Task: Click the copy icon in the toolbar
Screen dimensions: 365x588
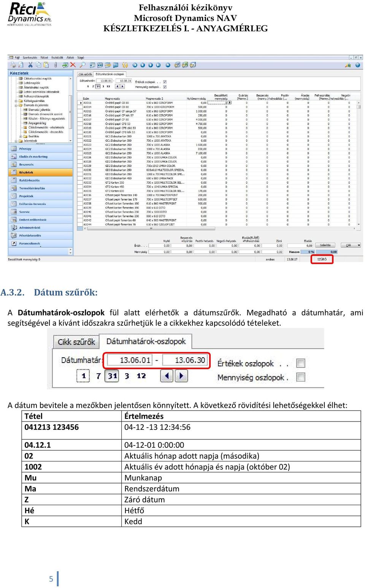Action: click(38, 65)
